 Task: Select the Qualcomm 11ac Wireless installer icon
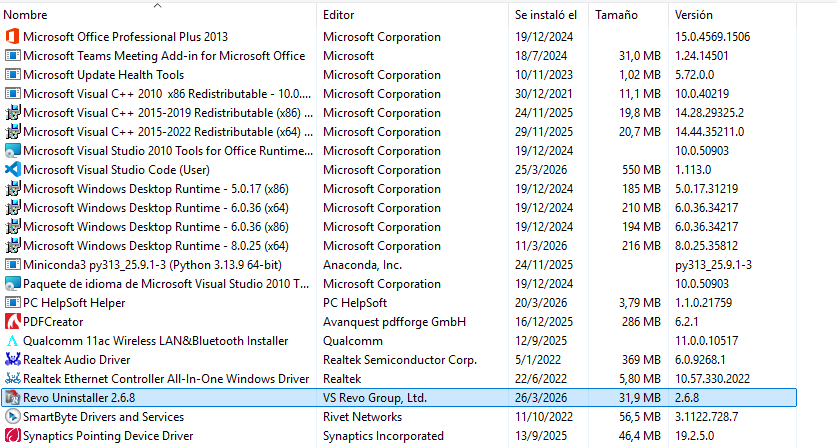pyautogui.click(x=12, y=341)
